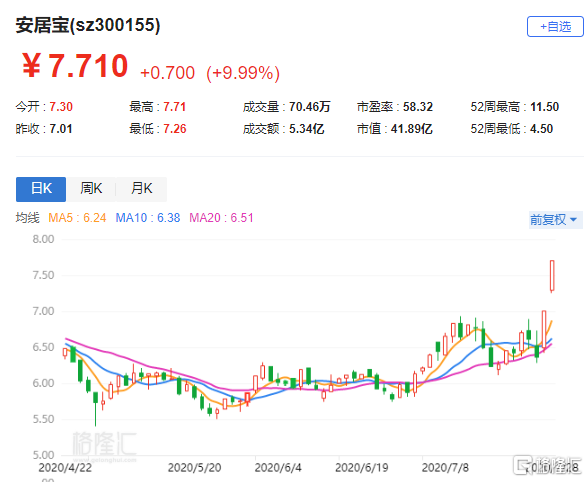Click the 2020/7/8 date axis label

[x=445, y=468]
